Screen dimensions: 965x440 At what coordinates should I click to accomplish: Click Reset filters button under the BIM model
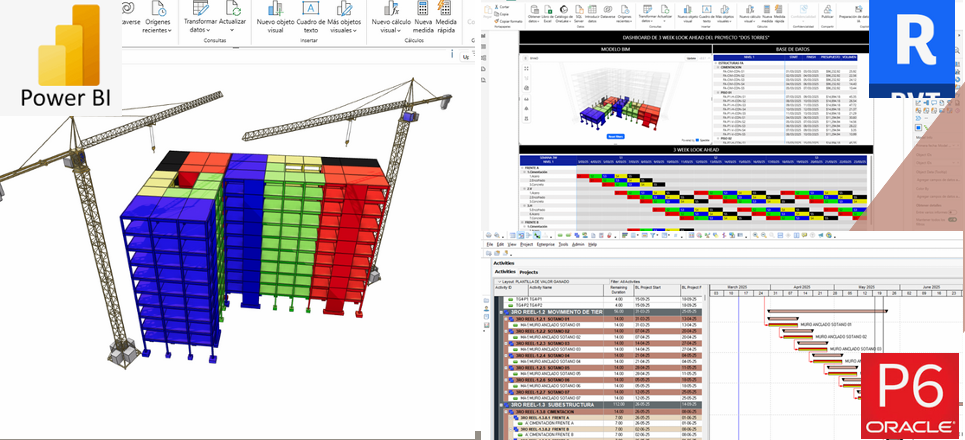coord(615,137)
